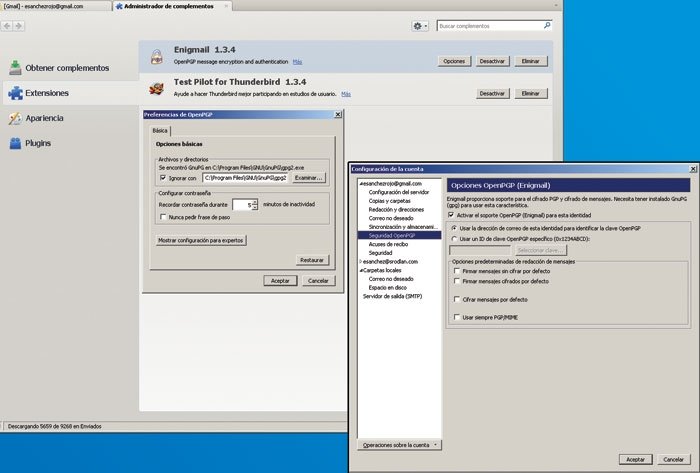The height and width of the screenshot is (473, 700).
Task: Expand the esanchez@srodlan.com account
Action: [x=361, y=261]
